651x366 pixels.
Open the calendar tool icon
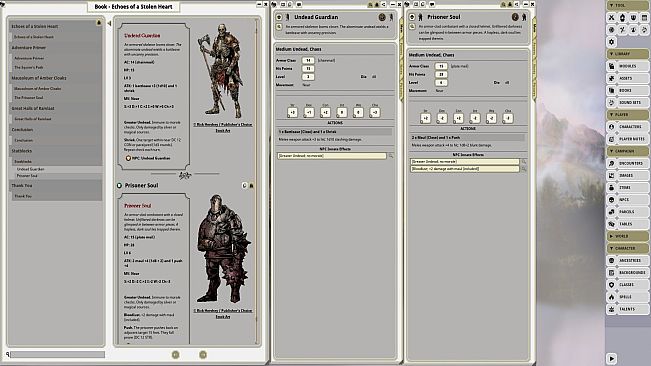644,17
